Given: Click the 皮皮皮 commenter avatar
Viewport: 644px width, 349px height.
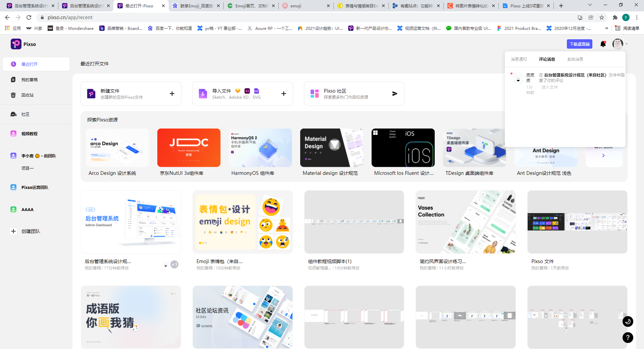Looking at the screenshot, I should [518, 79].
